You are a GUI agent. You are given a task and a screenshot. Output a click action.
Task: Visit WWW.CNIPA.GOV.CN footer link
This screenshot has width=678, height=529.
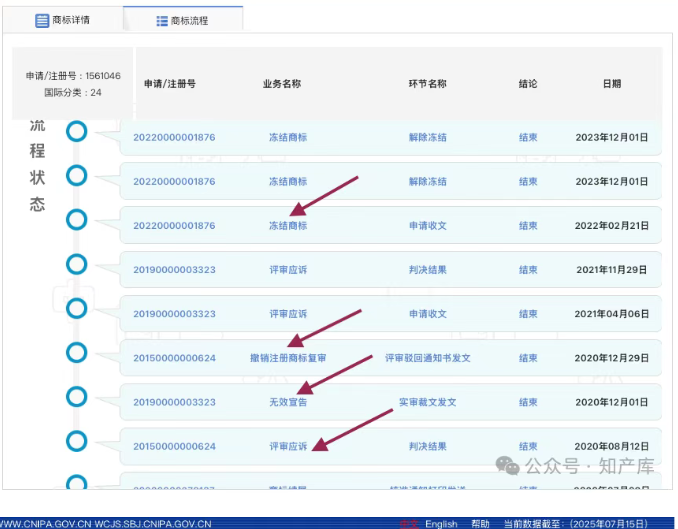coord(45,523)
